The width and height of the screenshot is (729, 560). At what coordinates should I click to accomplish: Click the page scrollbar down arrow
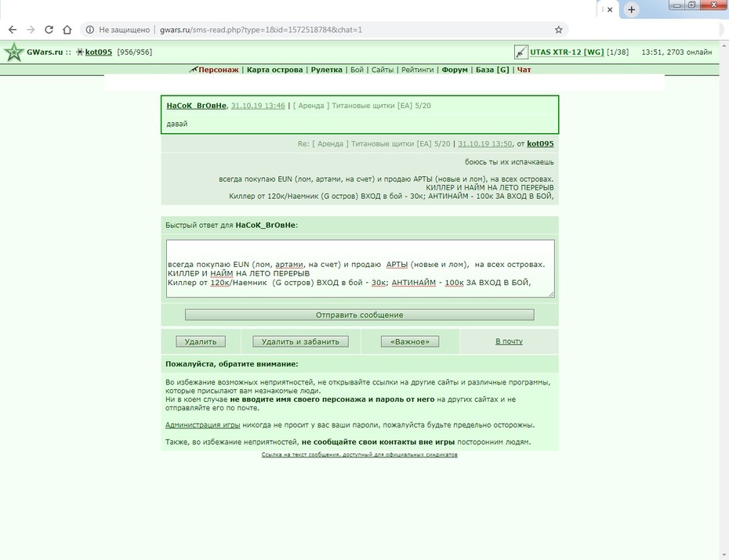tap(724, 555)
